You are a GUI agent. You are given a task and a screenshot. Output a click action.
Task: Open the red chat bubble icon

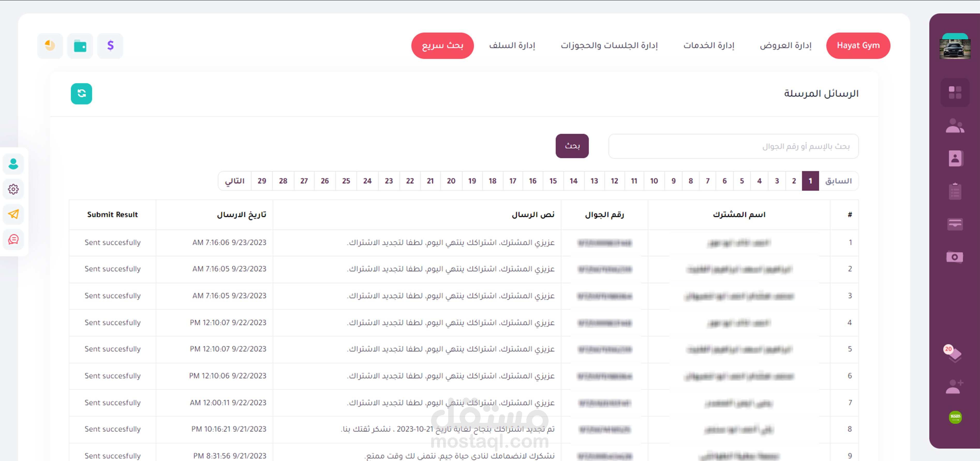click(x=13, y=239)
